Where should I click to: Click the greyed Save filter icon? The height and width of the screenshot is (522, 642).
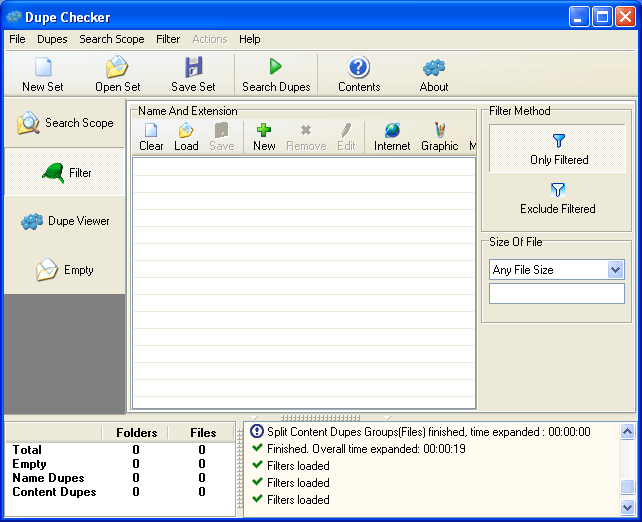222,131
